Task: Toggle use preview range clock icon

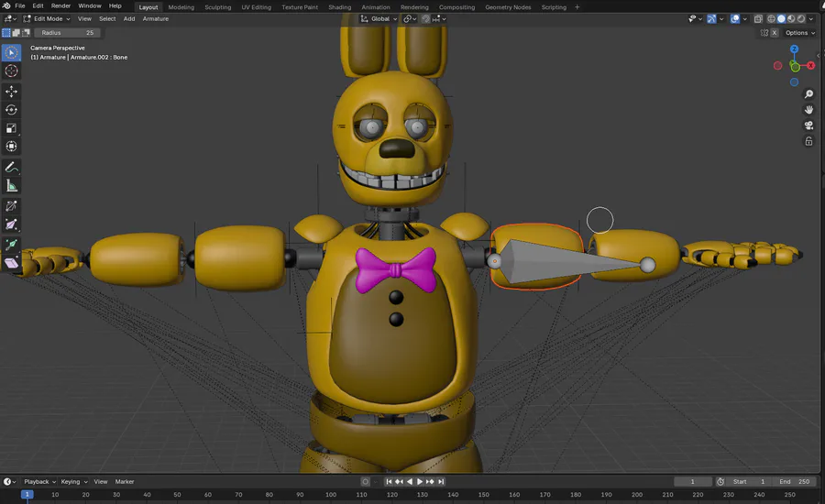Action: click(x=720, y=481)
